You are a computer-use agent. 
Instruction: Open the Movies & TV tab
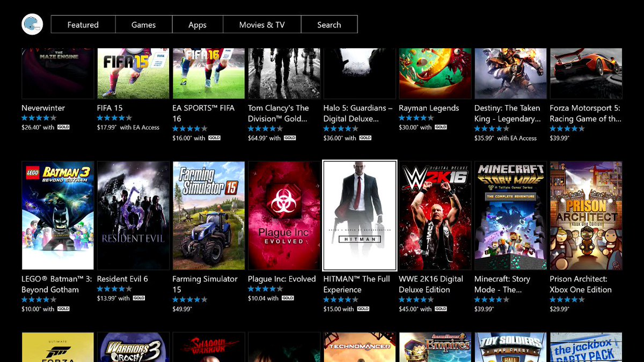coord(262,25)
